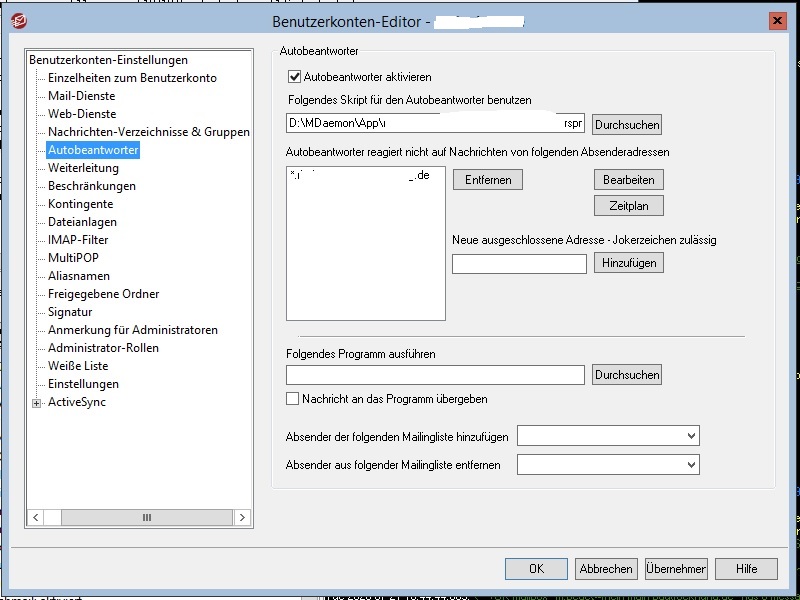Expand the ActiveSync tree node
800x600 pixels.
[x=37, y=403]
